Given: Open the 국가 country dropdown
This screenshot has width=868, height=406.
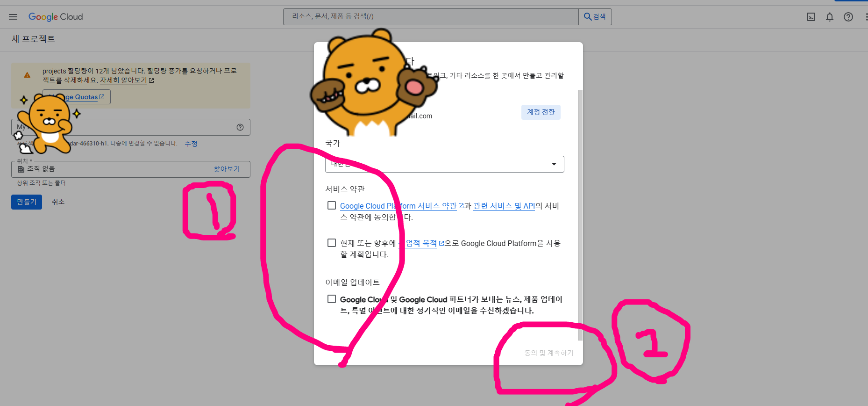Looking at the screenshot, I should pos(445,164).
